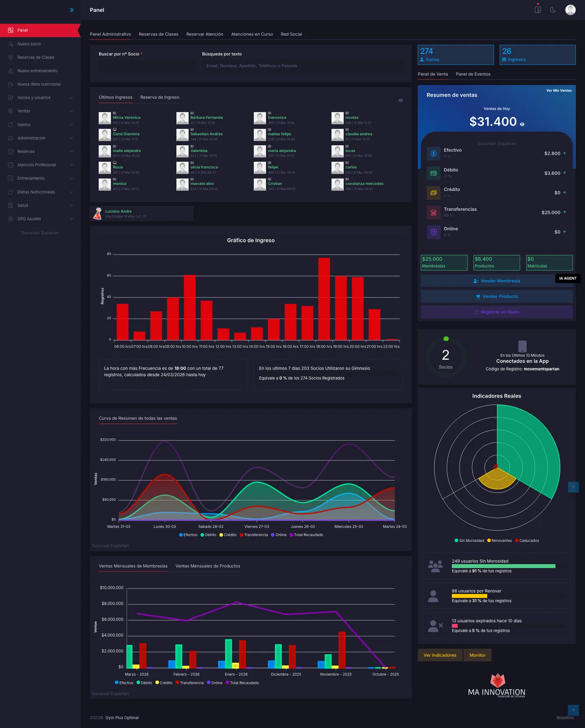
Task: Click Vender Membresía button
Action: coord(496,281)
